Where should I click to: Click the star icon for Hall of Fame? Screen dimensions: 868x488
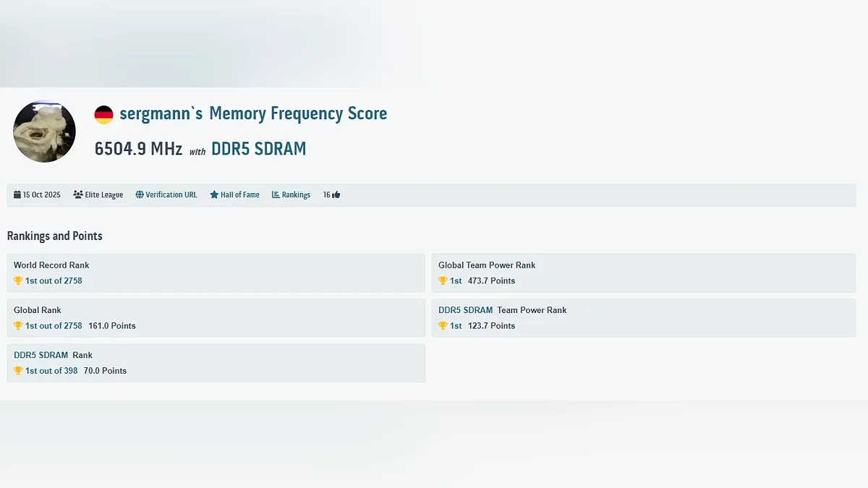(214, 195)
